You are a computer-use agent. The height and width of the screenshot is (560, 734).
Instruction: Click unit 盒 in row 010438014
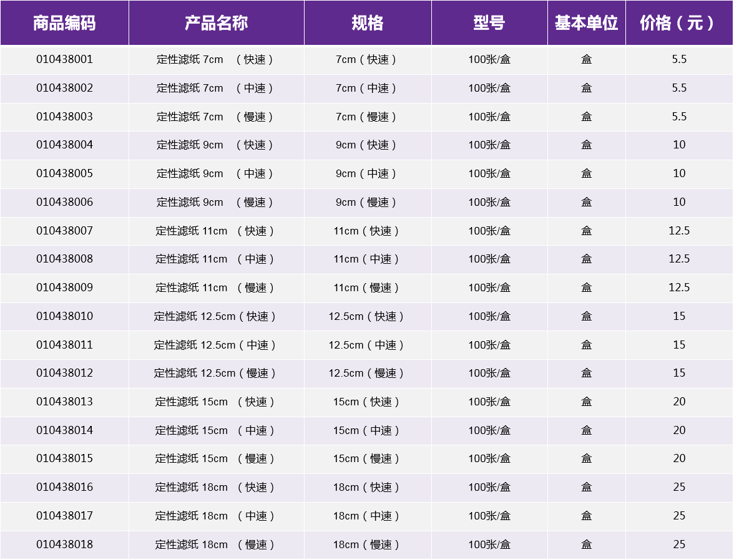pyautogui.click(x=587, y=430)
